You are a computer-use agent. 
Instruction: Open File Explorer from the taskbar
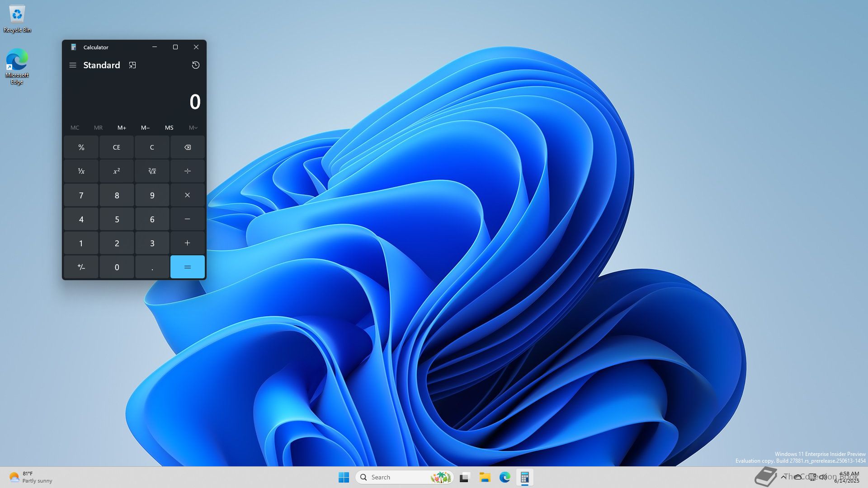pyautogui.click(x=485, y=477)
